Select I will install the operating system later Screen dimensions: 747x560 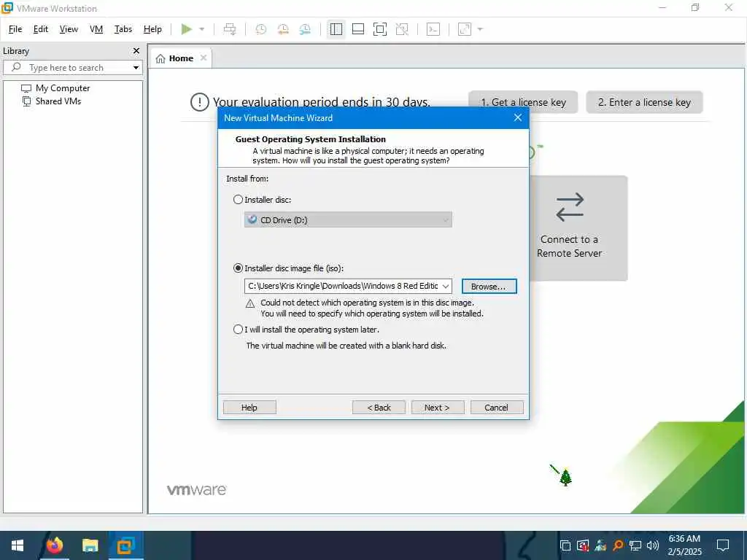239,329
